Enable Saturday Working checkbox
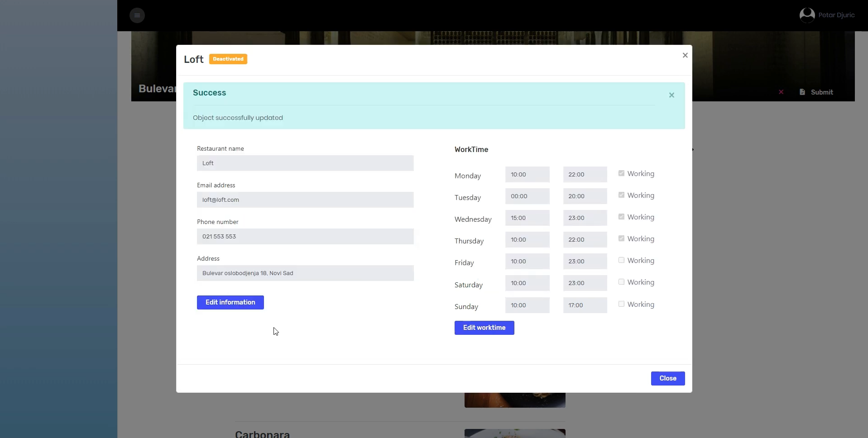The height and width of the screenshot is (438, 868). click(621, 282)
